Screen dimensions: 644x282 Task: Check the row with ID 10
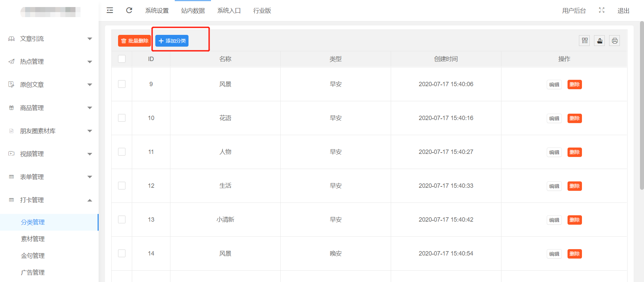click(122, 118)
